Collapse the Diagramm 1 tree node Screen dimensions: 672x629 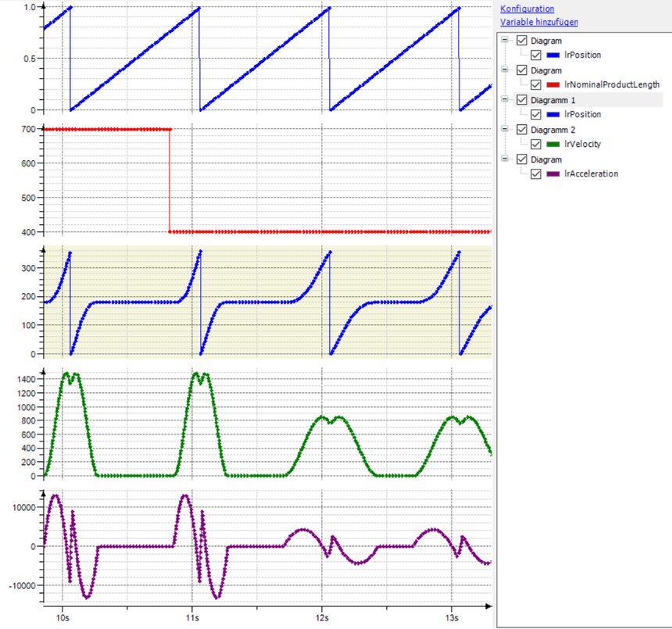[506, 100]
